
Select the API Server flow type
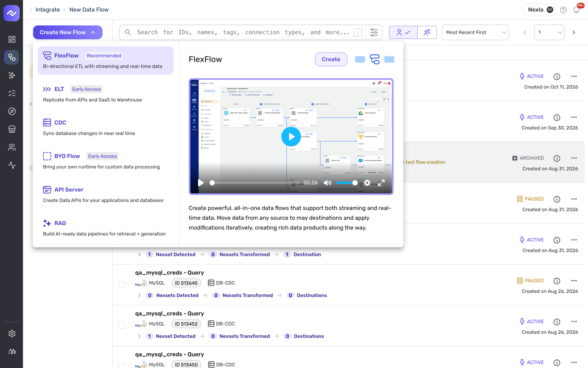tap(105, 195)
